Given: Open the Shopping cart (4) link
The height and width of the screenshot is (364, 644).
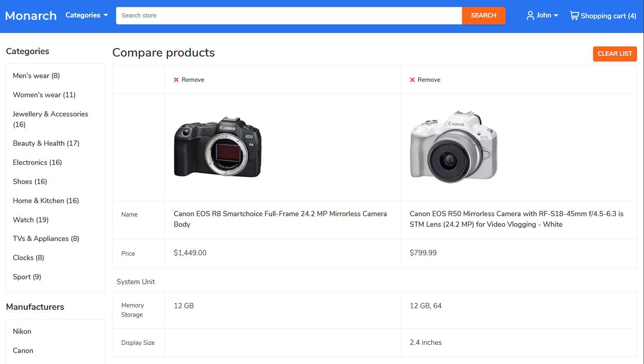Looking at the screenshot, I should pos(603,16).
